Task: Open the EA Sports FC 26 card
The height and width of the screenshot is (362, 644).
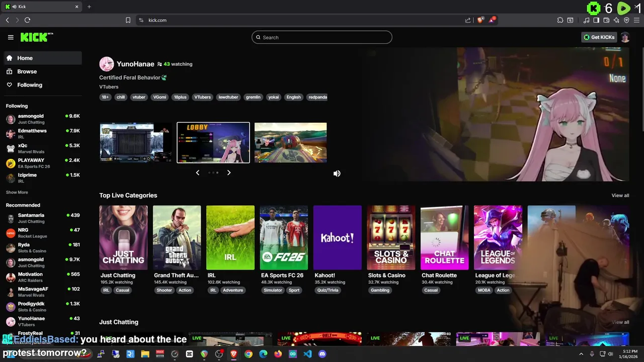Action: coord(284,238)
